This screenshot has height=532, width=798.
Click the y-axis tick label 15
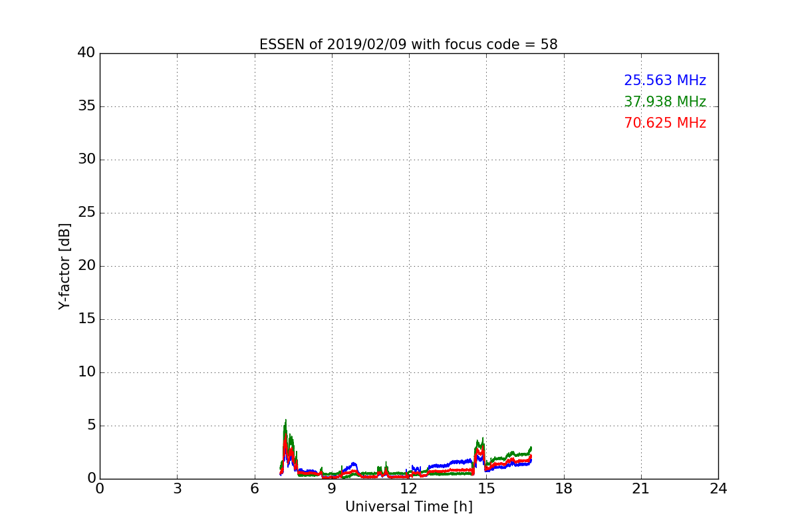[x=86, y=319]
